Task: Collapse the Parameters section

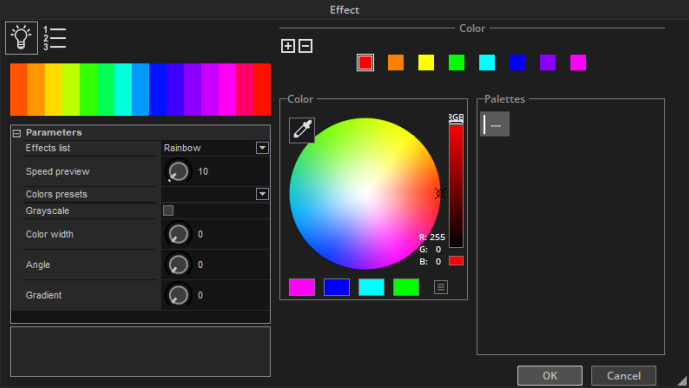Action: [17, 133]
